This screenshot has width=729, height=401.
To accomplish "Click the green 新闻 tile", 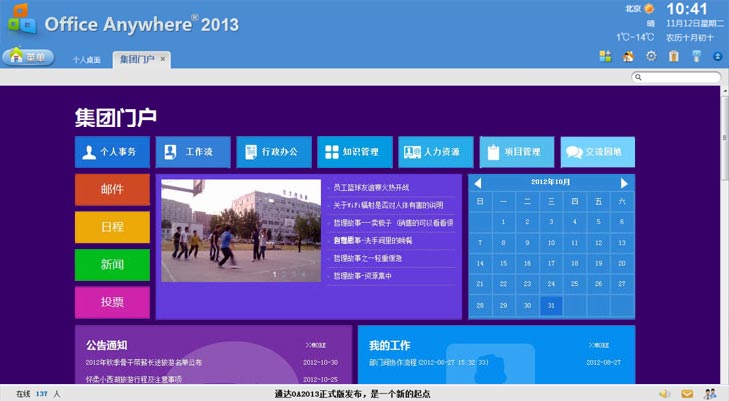I will point(112,265).
